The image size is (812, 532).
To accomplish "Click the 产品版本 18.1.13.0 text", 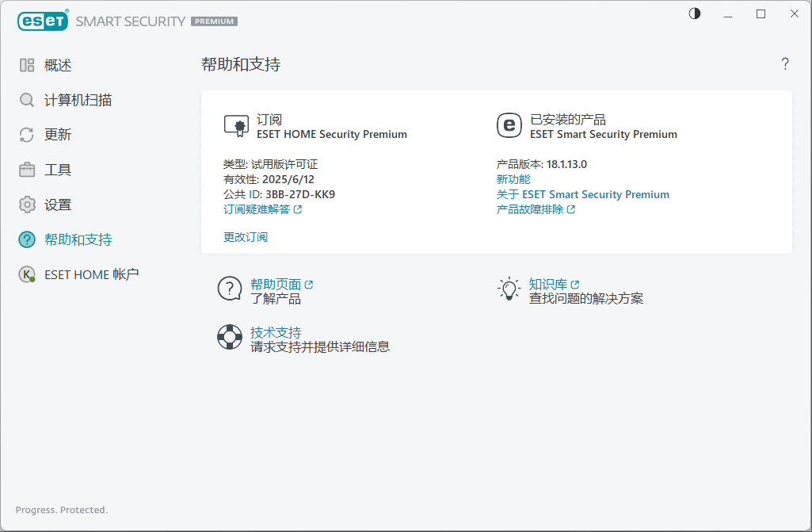I will point(542,164).
